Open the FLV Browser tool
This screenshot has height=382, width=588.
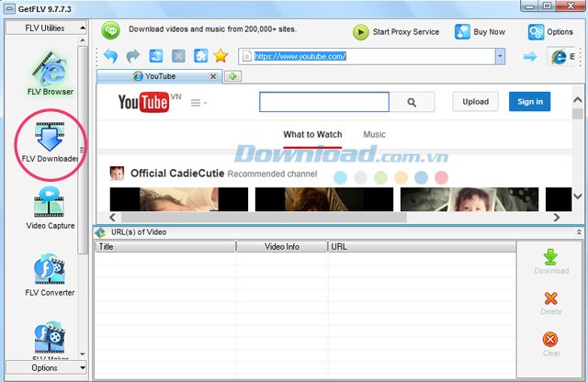[x=49, y=72]
